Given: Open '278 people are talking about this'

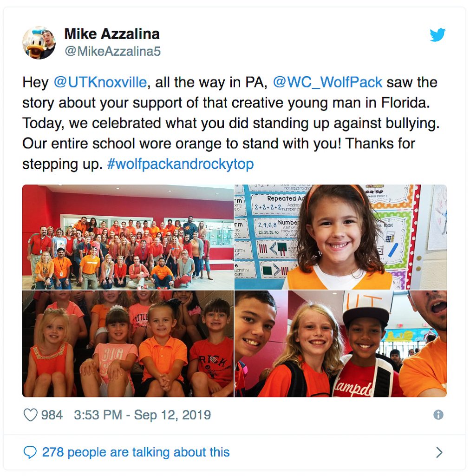Looking at the screenshot, I should pos(136,452).
